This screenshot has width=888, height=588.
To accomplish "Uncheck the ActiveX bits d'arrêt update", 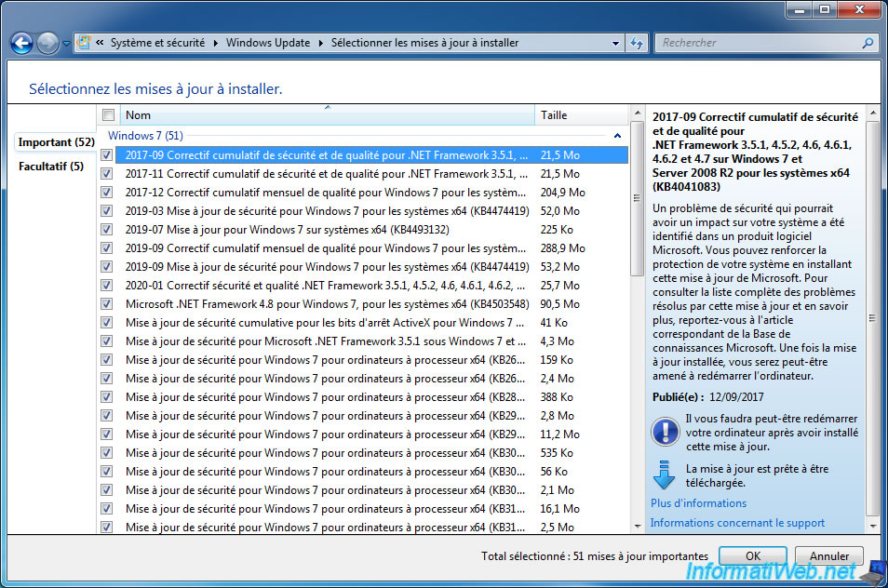I will (x=106, y=323).
